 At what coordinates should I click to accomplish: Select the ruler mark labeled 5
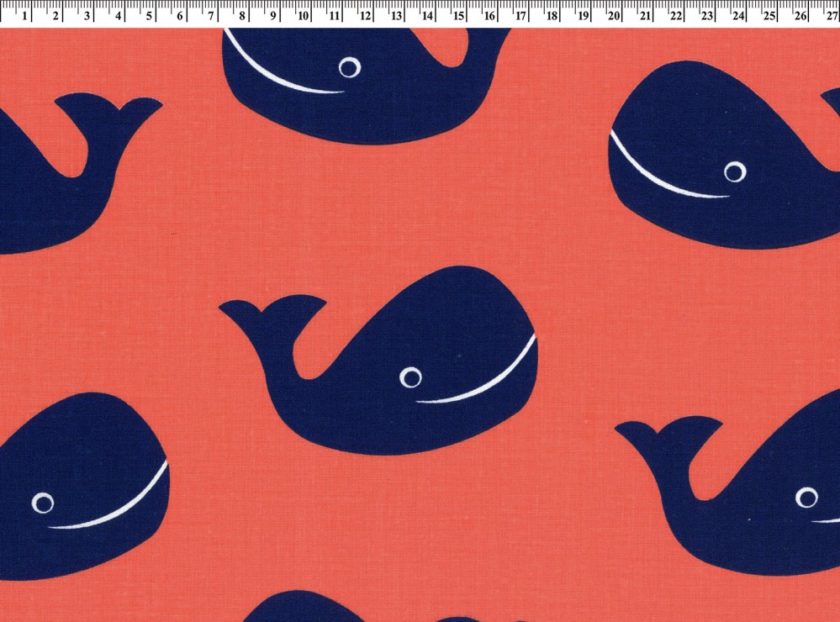click(149, 16)
